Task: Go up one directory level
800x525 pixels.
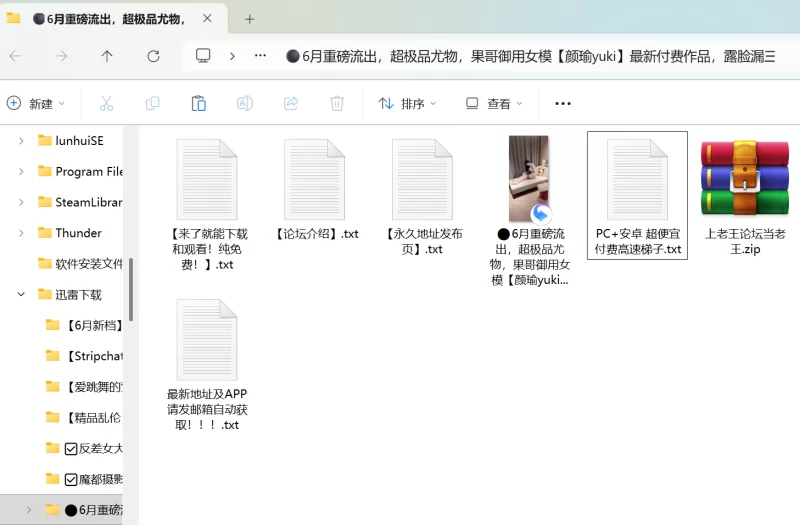Action: [107, 56]
